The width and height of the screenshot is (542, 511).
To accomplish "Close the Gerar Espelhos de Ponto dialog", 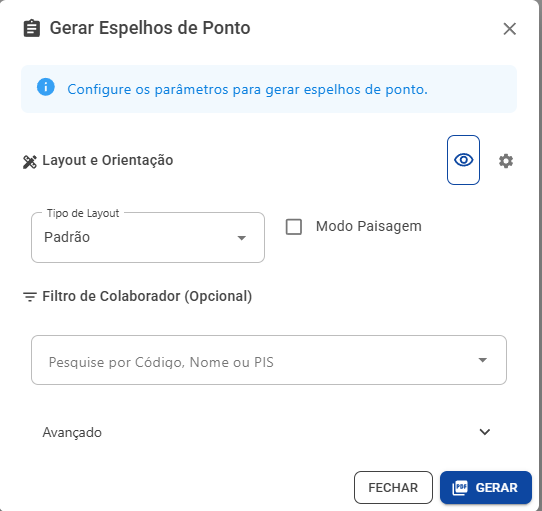I will click(x=510, y=29).
